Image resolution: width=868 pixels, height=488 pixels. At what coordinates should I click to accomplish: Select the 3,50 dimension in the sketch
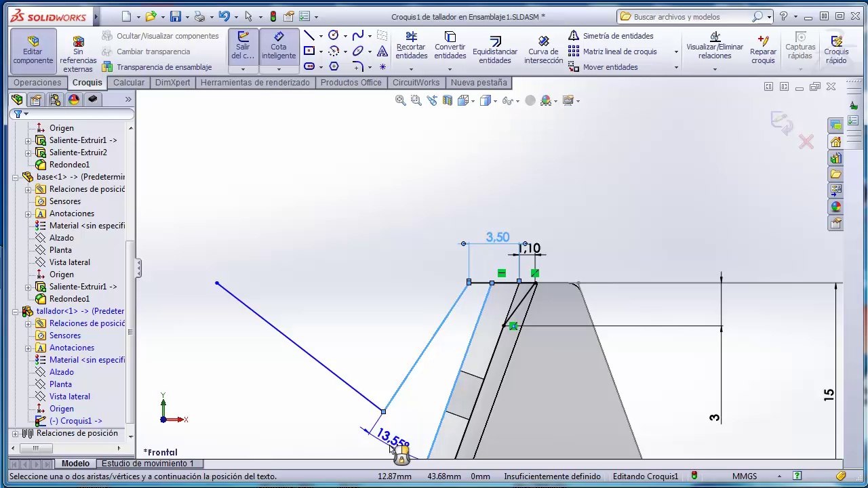point(497,237)
